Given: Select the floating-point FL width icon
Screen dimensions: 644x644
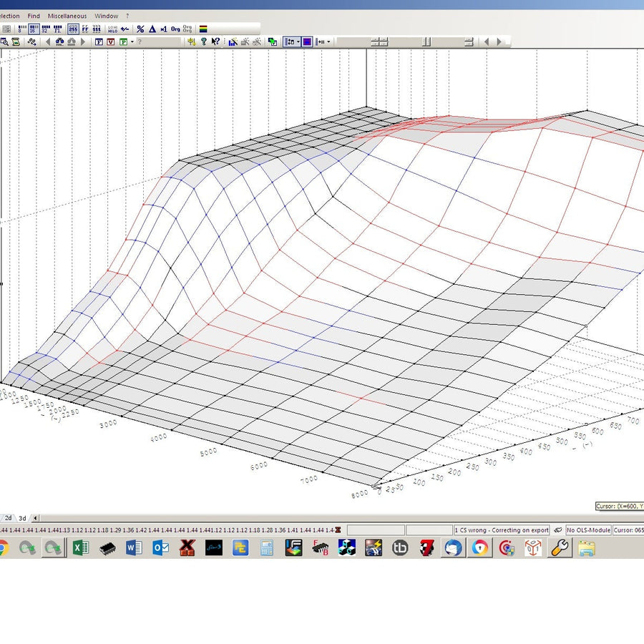Looking at the screenshot, I should (57, 29).
